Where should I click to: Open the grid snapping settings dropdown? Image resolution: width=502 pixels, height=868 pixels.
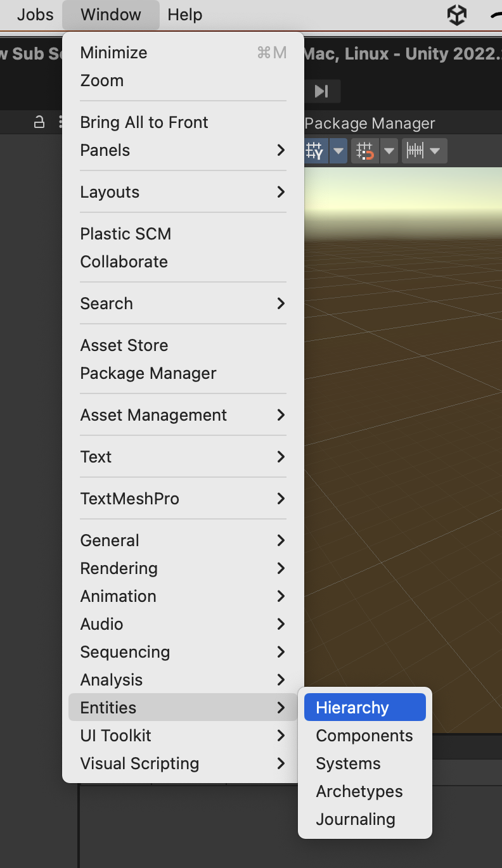tap(389, 151)
